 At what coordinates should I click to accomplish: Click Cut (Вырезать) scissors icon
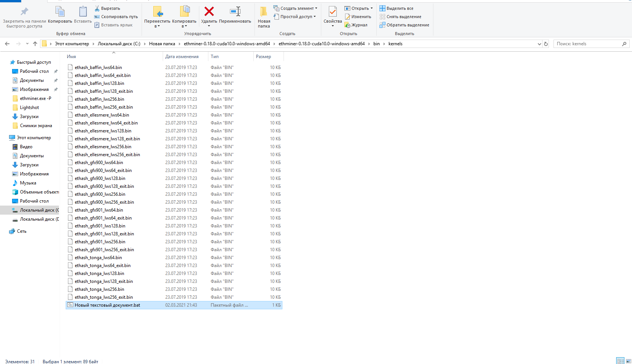97,8
